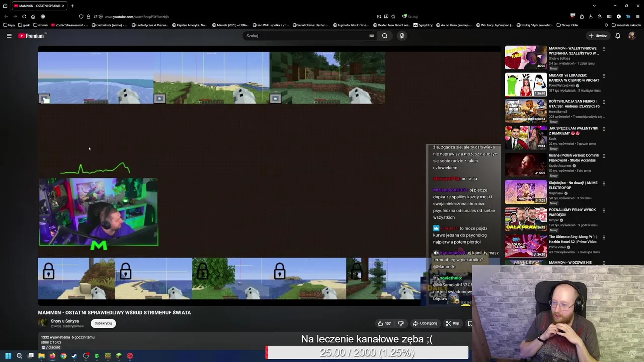Bookmark this page with star icon
This screenshot has height=362, width=644.
[393, 16]
